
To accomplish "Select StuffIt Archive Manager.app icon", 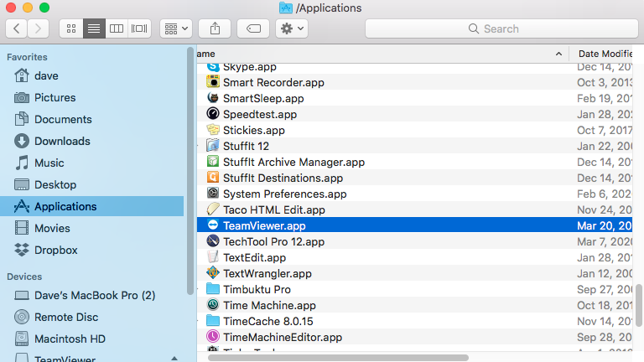I will [x=213, y=161].
